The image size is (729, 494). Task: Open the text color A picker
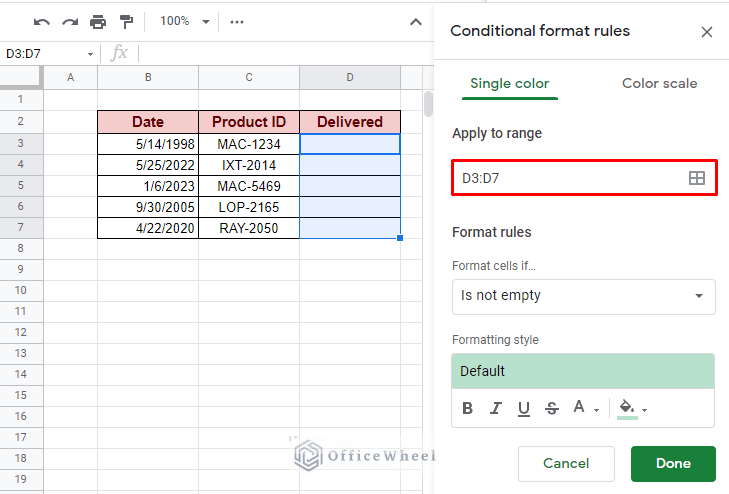pos(585,408)
